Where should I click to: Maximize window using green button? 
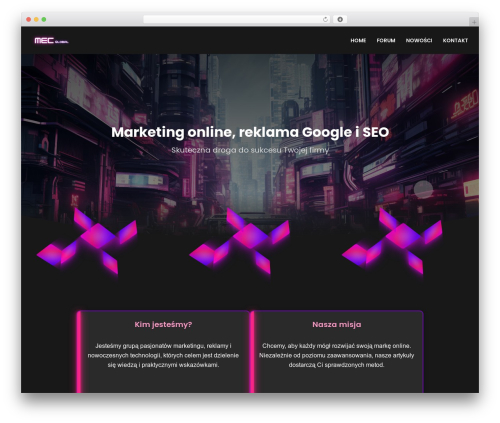(44, 19)
